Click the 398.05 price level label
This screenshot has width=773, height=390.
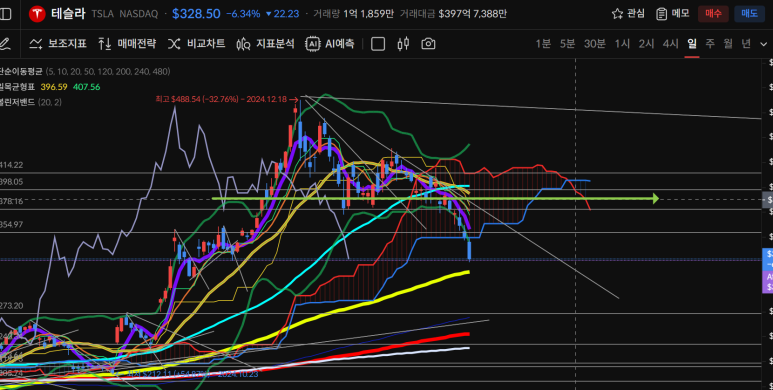click(11, 182)
